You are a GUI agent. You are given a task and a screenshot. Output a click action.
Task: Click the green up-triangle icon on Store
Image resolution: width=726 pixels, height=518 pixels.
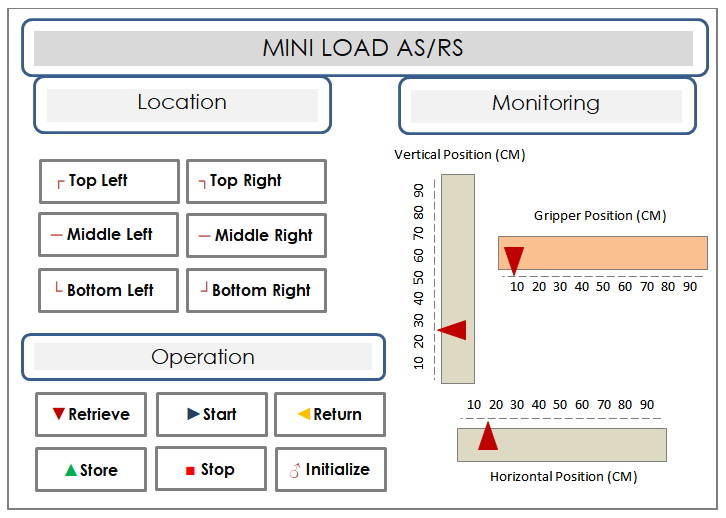tap(70, 470)
